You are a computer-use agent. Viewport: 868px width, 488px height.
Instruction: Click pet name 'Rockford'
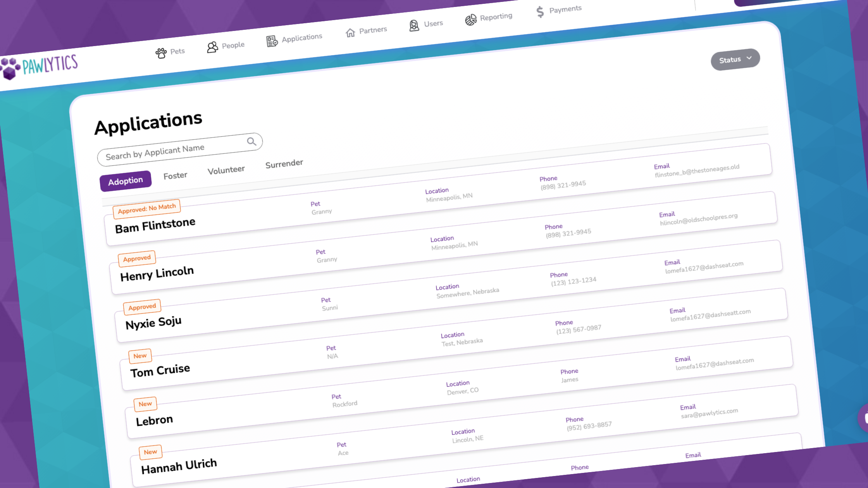(x=345, y=404)
